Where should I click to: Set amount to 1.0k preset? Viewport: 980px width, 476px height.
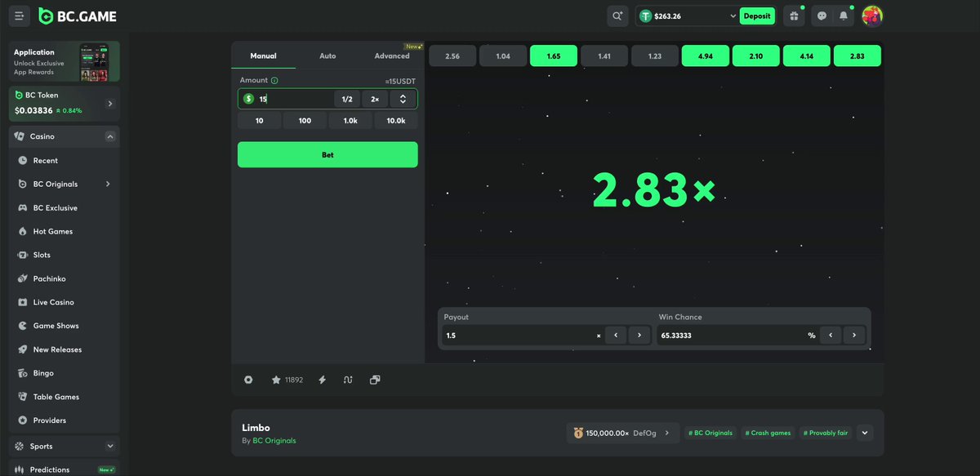click(x=350, y=121)
